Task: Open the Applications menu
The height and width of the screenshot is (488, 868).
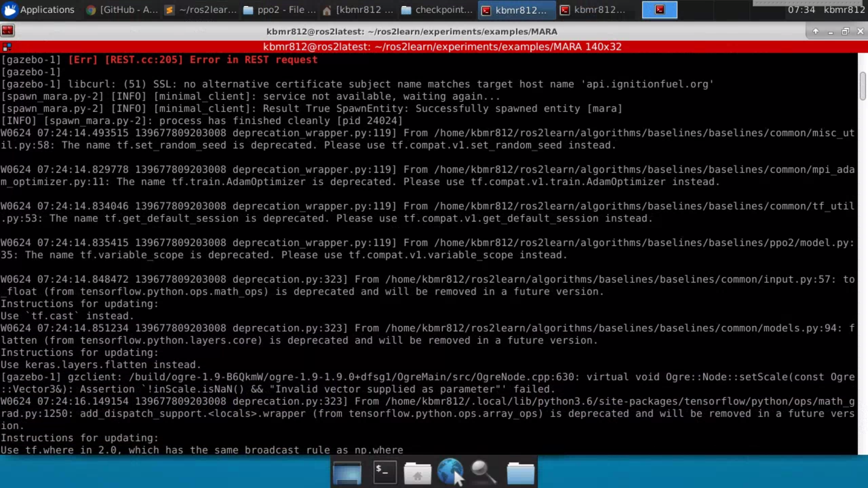Action: pos(38,9)
